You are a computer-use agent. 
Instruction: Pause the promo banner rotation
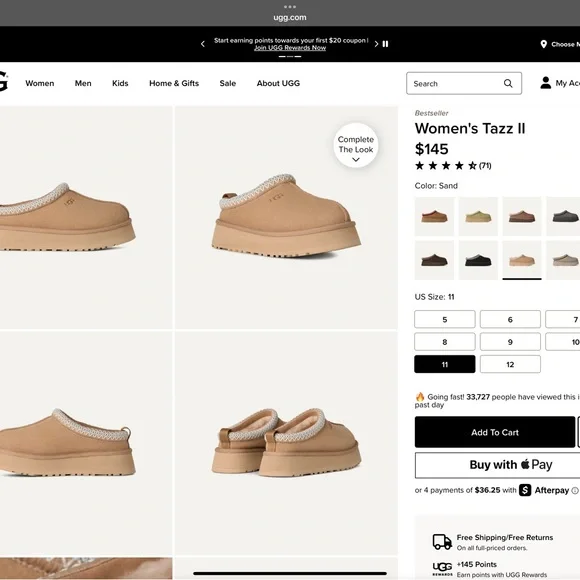click(385, 44)
